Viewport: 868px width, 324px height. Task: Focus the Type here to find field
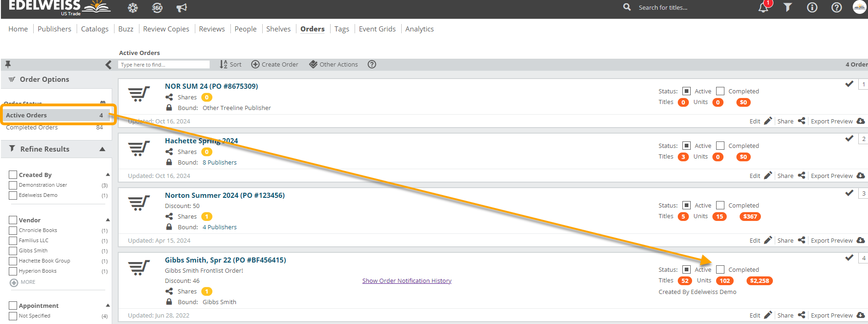click(164, 65)
